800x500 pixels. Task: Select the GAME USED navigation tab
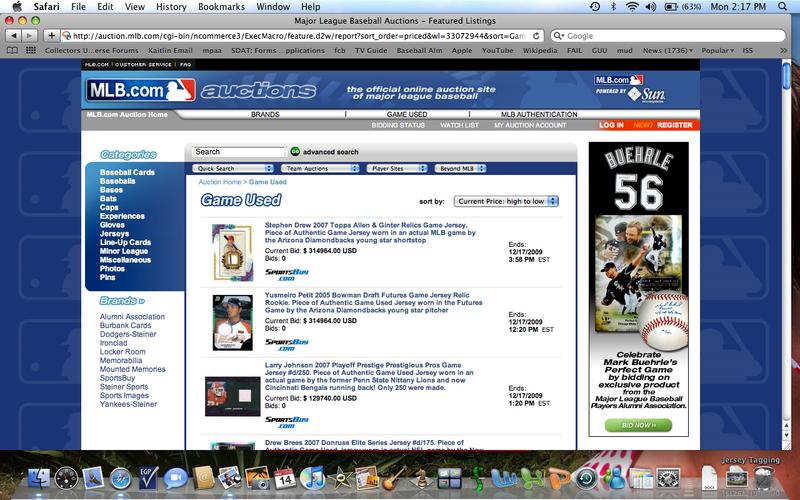point(407,114)
